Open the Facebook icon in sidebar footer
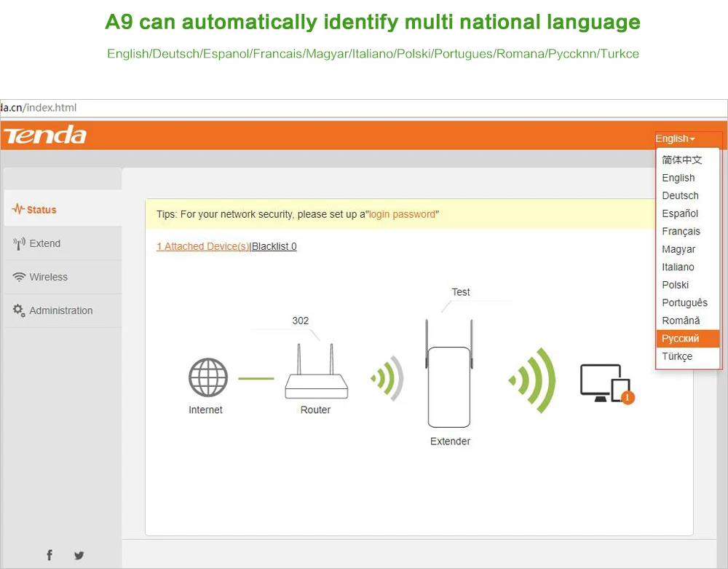Viewport: 728px width, 569px height. (x=50, y=554)
